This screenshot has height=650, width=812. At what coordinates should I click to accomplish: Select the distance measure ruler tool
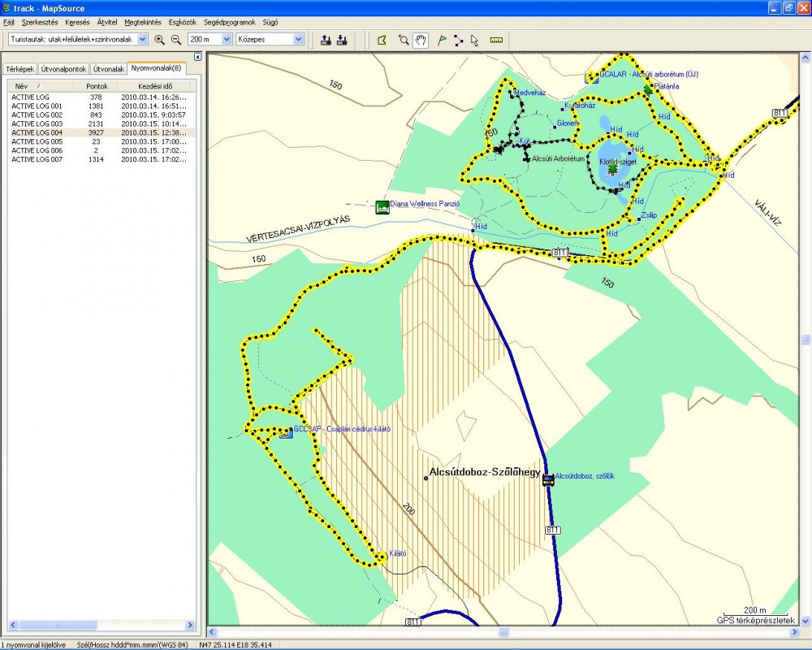[x=497, y=39]
